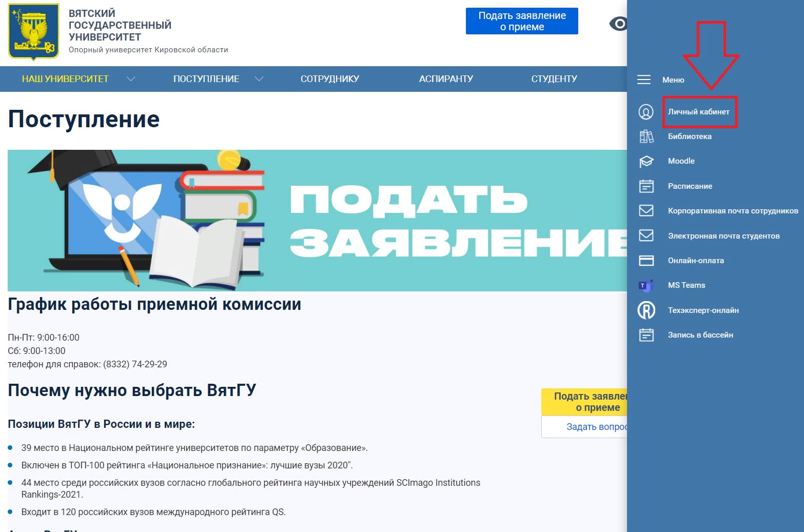Open the Электронная почта студентов link
This screenshot has height=532, width=804.
tap(723, 236)
